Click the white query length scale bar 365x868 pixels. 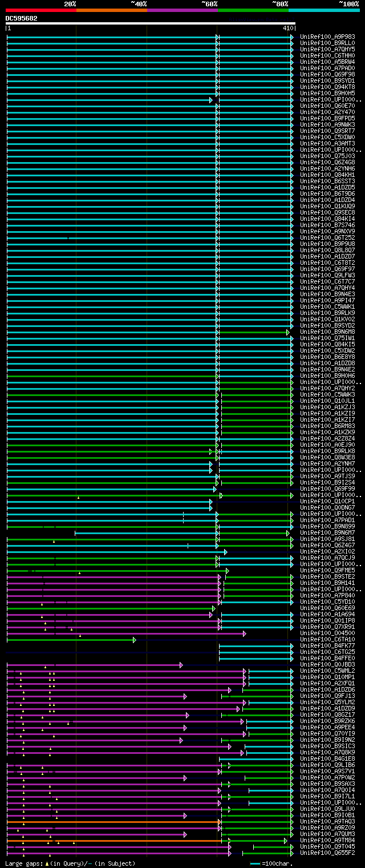151,23
